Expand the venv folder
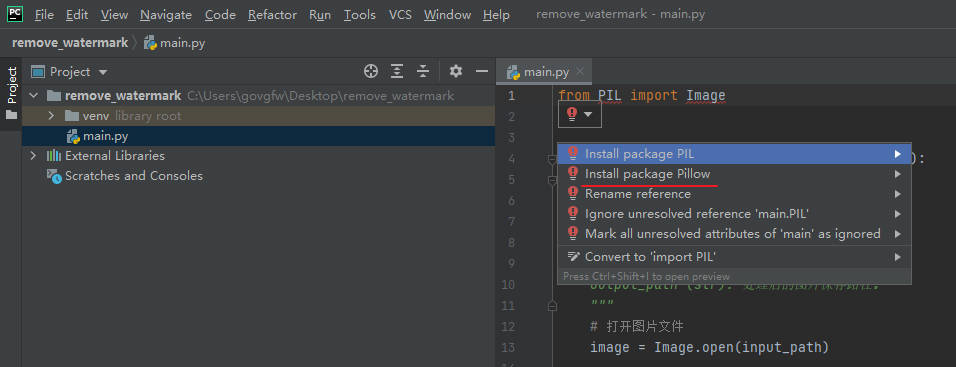Image resolution: width=956 pixels, height=367 pixels. pyautogui.click(x=52, y=116)
